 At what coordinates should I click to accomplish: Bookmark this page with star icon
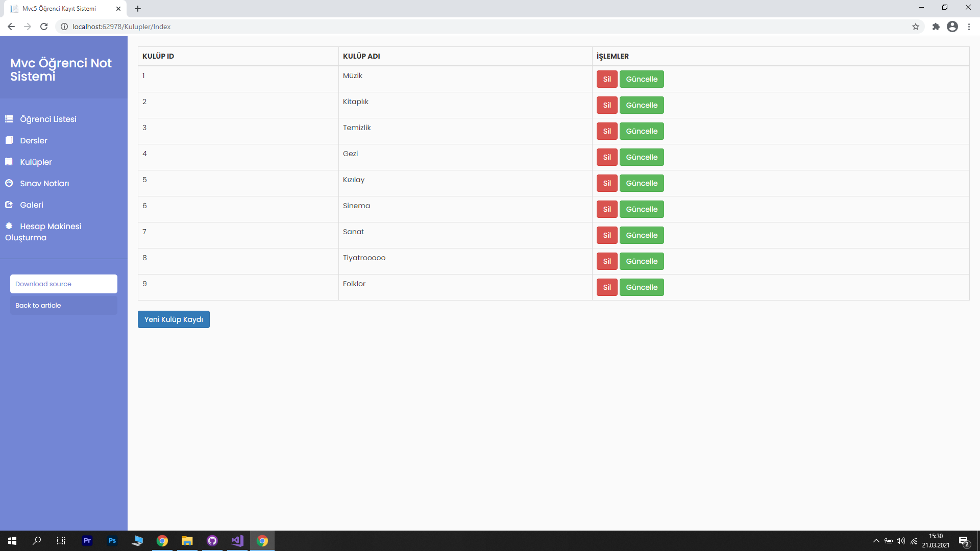(x=916, y=27)
